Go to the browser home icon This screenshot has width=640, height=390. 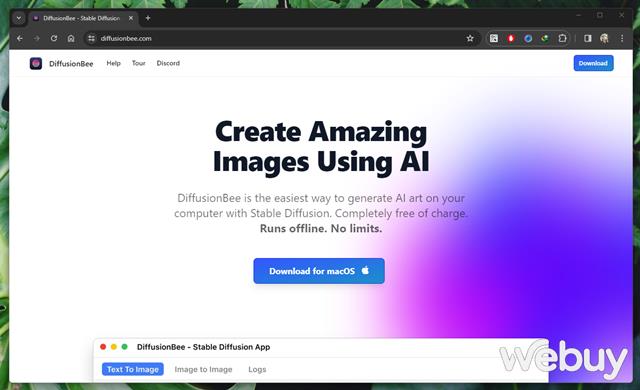pyautogui.click(x=71, y=38)
